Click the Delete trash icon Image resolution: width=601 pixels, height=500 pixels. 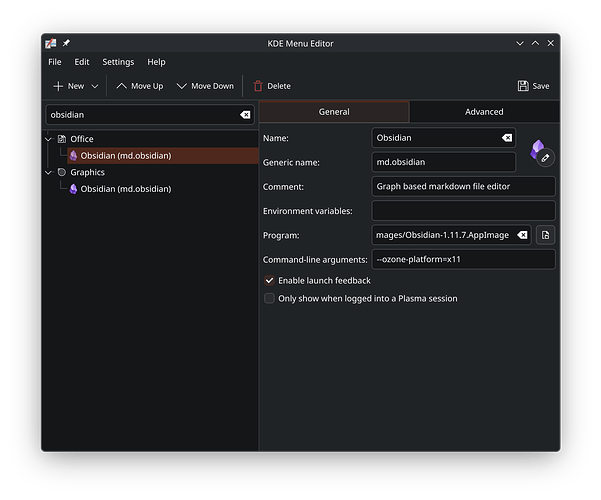258,86
